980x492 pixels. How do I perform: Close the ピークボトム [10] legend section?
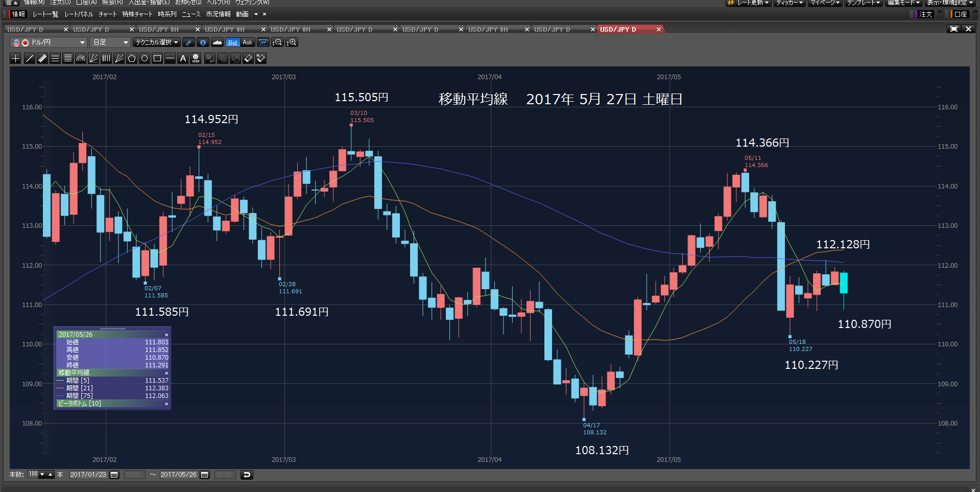point(166,404)
